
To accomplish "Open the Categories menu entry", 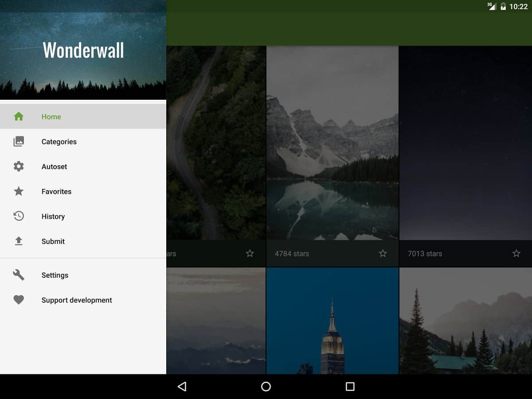I will [59, 142].
